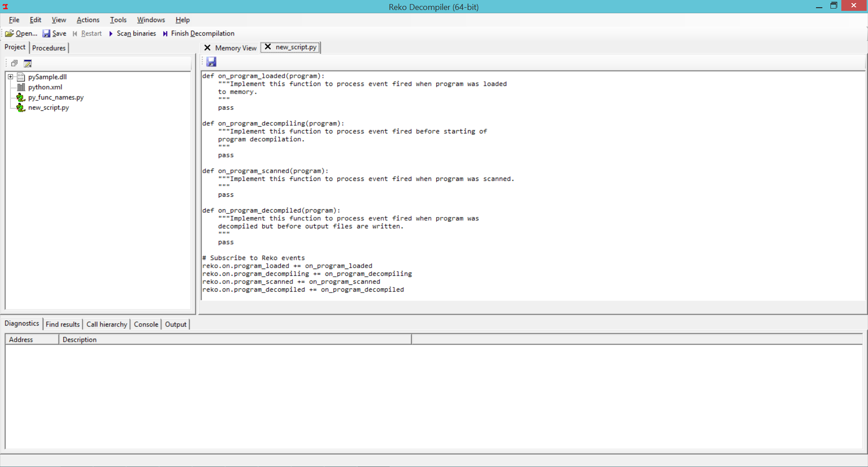Click the python.xml metadata file icon
The width and height of the screenshot is (868, 467).
click(21, 87)
